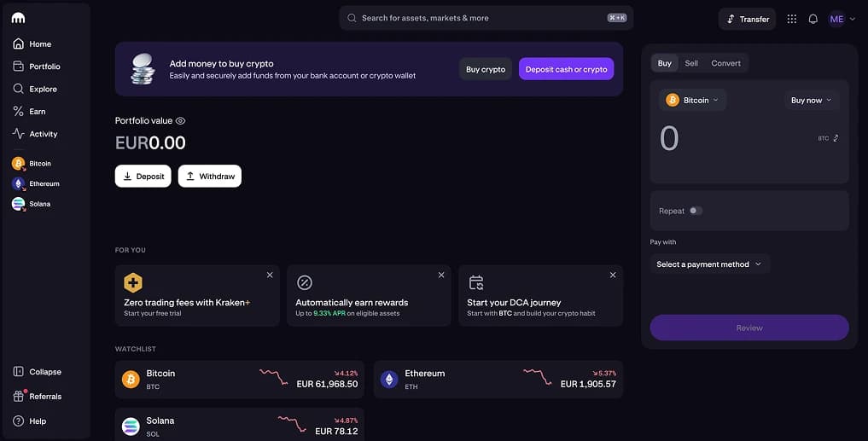Switch to the Convert tab
The width and height of the screenshot is (868, 441).
point(725,63)
